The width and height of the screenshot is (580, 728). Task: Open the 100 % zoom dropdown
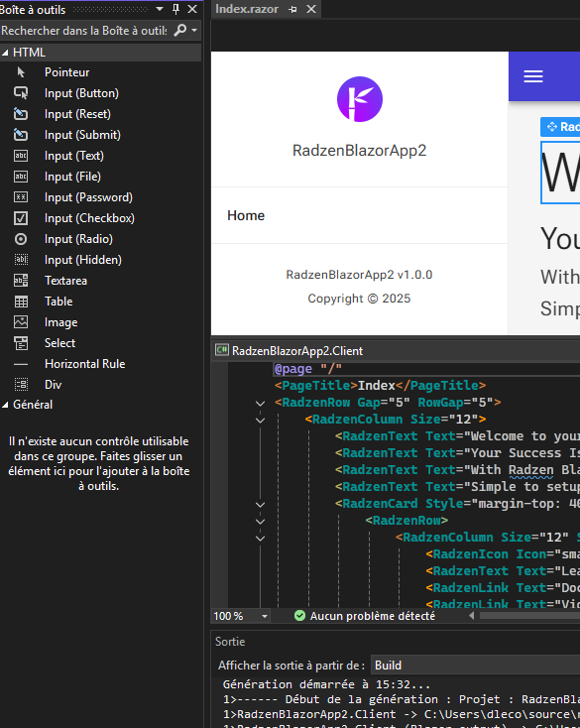(265, 617)
